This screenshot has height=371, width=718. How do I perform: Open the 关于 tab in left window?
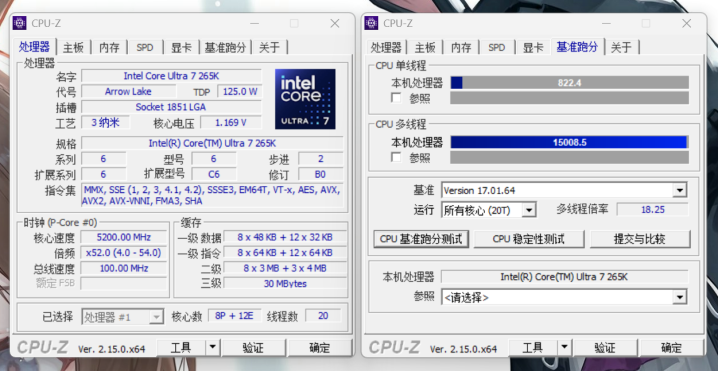pyautogui.click(x=269, y=47)
